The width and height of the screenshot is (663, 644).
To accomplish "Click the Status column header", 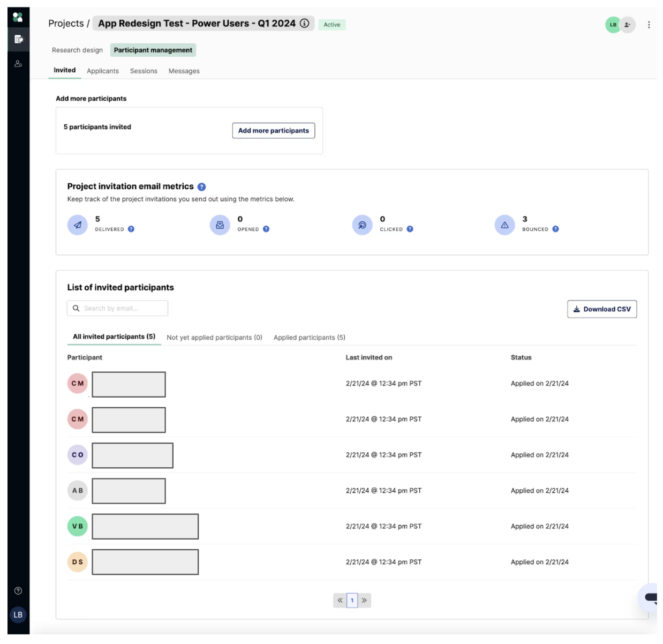I will click(521, 357).
